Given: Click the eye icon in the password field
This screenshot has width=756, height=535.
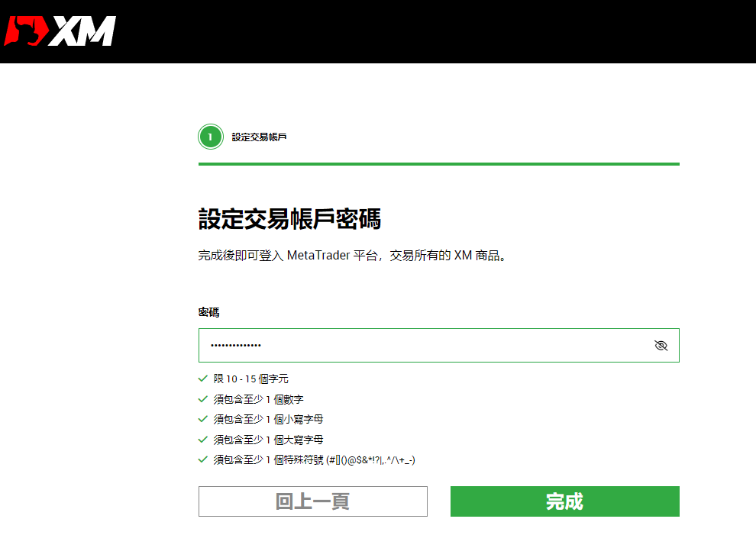Looking at the screenshot, I should click(x=661, y=344).
